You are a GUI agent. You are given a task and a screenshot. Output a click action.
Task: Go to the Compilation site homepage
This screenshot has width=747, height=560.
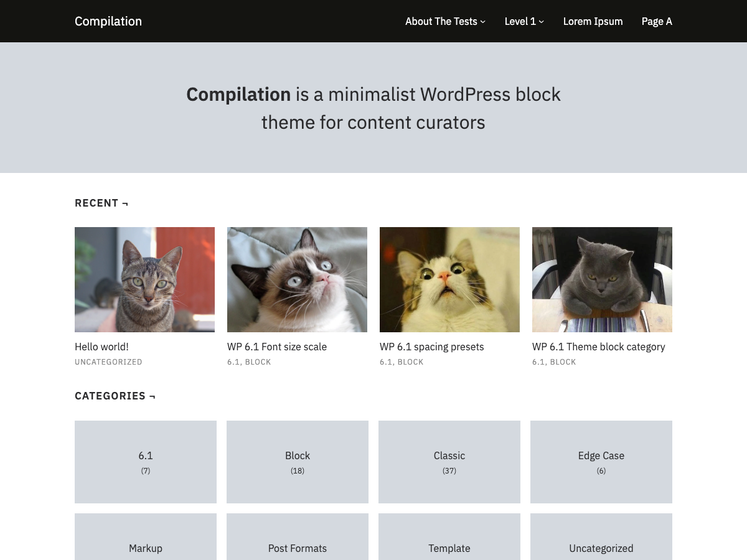(108, 21)
